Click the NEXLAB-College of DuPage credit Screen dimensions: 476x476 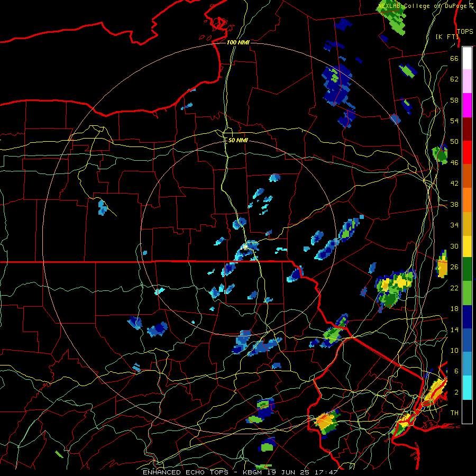click(x=422, y=6)
